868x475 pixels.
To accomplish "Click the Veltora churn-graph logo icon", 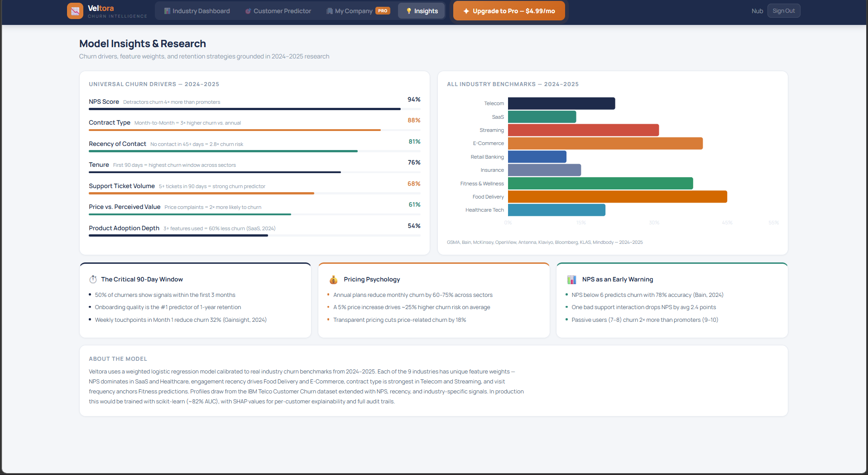I will click(75, 10).
